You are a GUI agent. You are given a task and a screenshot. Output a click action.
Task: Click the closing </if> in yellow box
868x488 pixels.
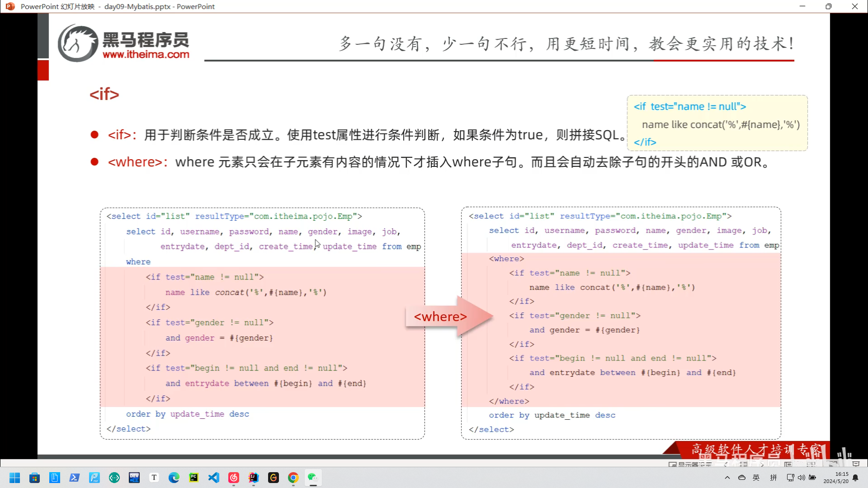pos(645,142)
